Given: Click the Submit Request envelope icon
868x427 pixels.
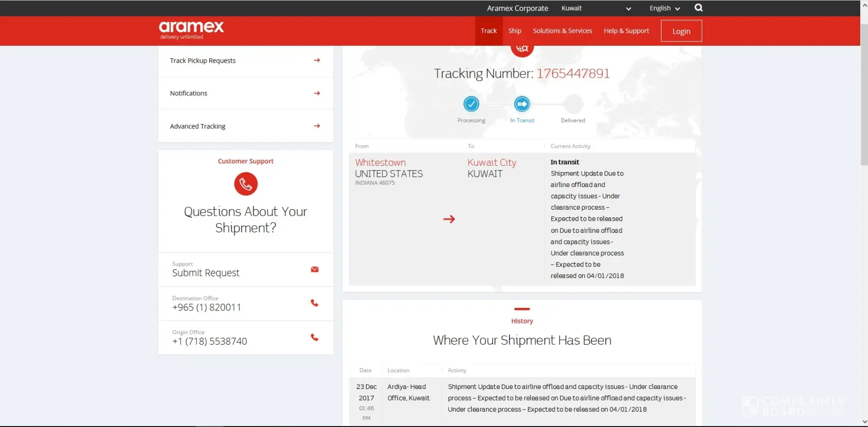Looking at the screenshot, I should (314, 269).
